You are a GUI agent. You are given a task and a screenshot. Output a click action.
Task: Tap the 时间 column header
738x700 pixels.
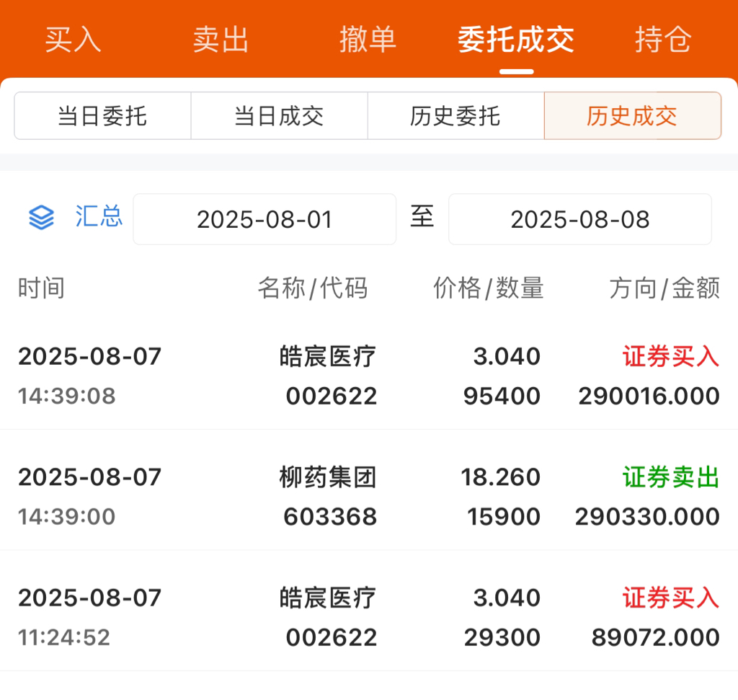tap(41, 288)
